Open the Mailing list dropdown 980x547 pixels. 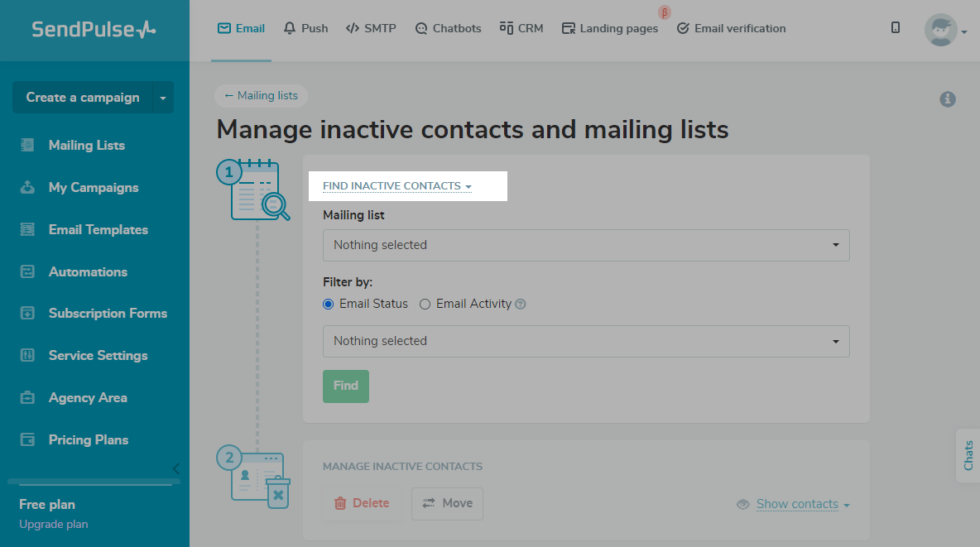point(585,245)
